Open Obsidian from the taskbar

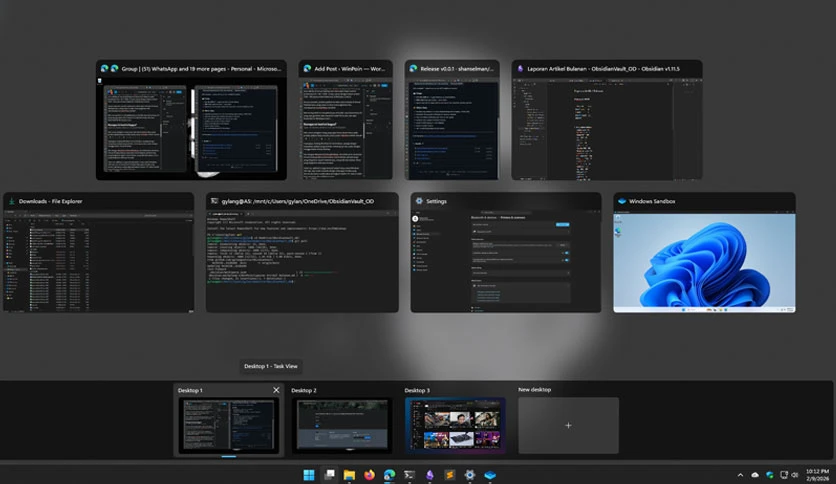[x=429, y=474]
